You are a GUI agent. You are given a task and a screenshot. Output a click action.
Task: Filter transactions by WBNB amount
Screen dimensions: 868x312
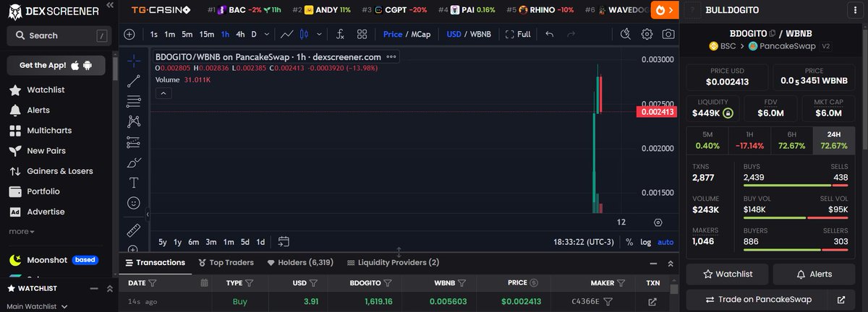461,283
